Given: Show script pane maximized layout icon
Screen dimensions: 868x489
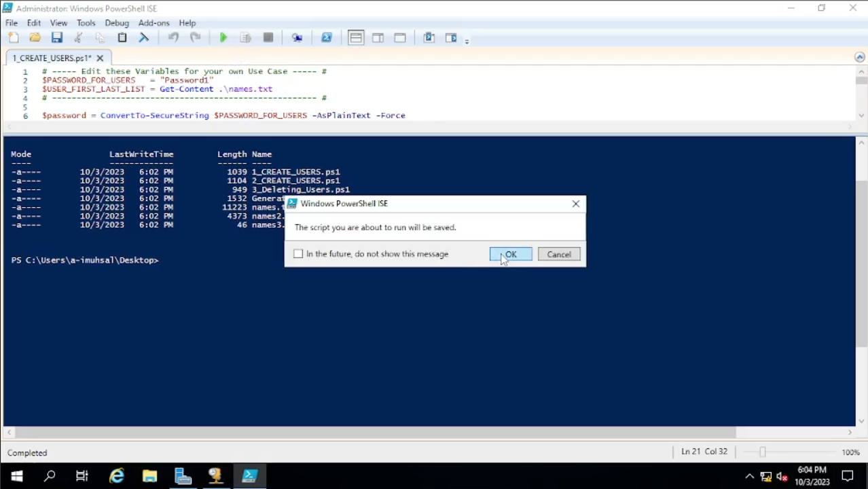Looking at the screenshot, I should pos(400,38).
